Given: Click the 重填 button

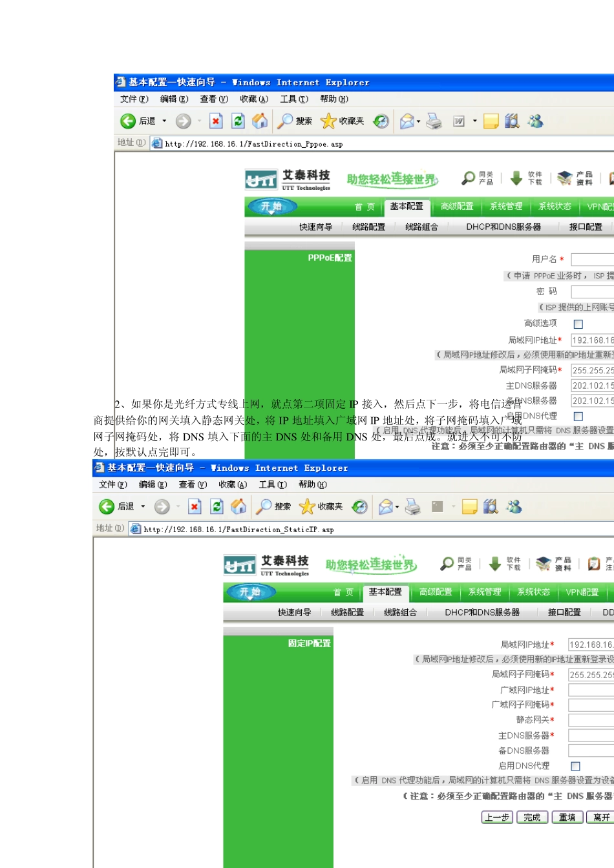Looking at the screenshot, I should click(567, 818).
